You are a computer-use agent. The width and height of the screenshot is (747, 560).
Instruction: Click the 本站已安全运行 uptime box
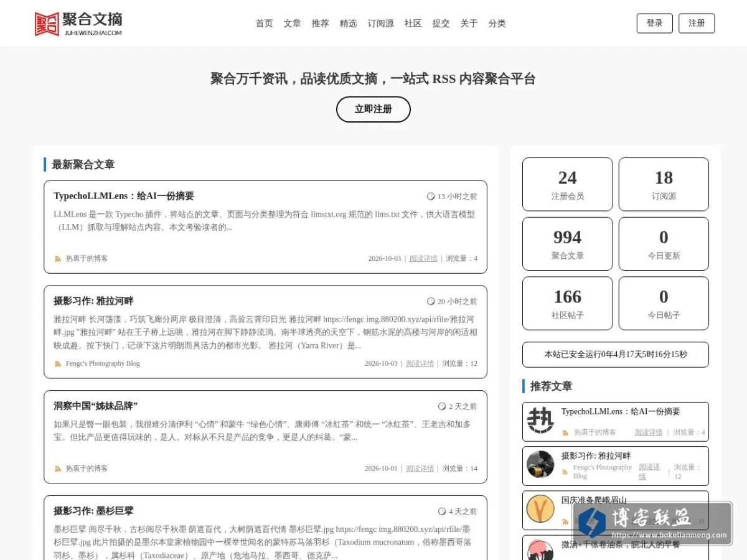click(616, 355)
